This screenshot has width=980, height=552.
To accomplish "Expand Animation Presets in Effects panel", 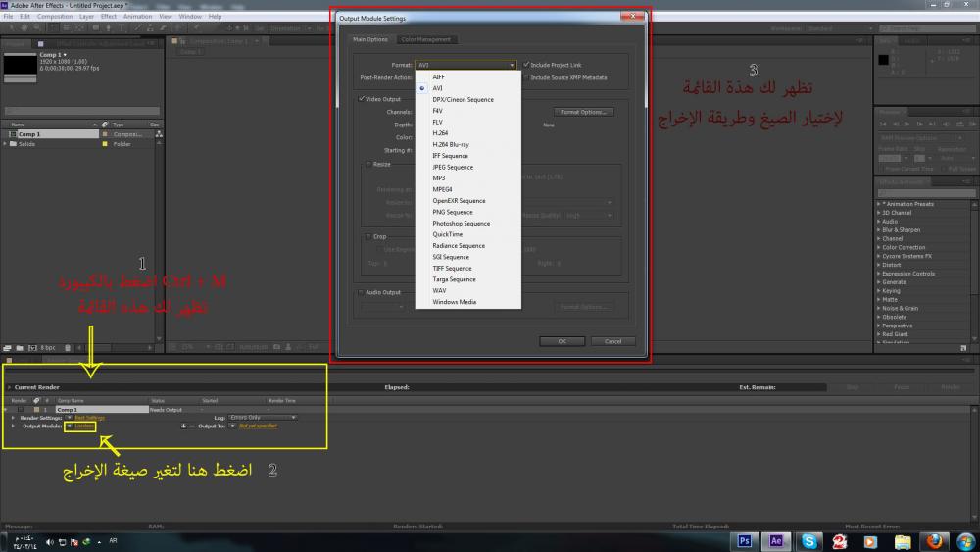I will [879, 204].
